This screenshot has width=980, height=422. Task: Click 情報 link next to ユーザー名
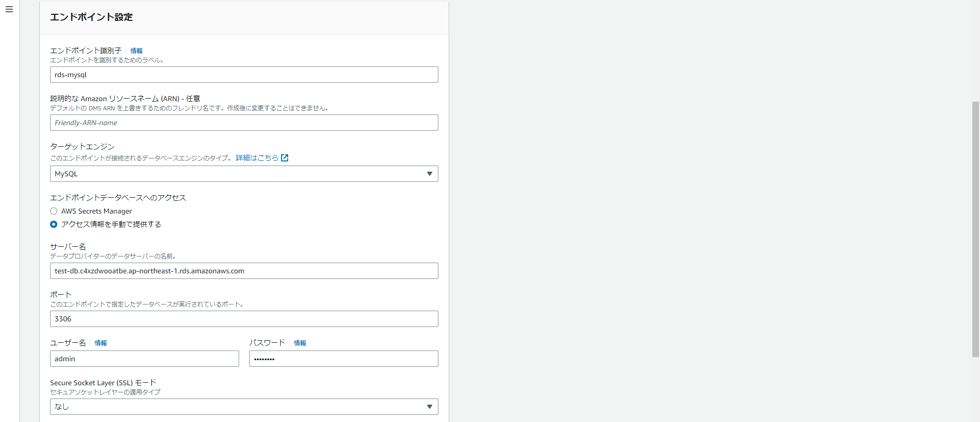pyautogui.click(x=101, y=343)
